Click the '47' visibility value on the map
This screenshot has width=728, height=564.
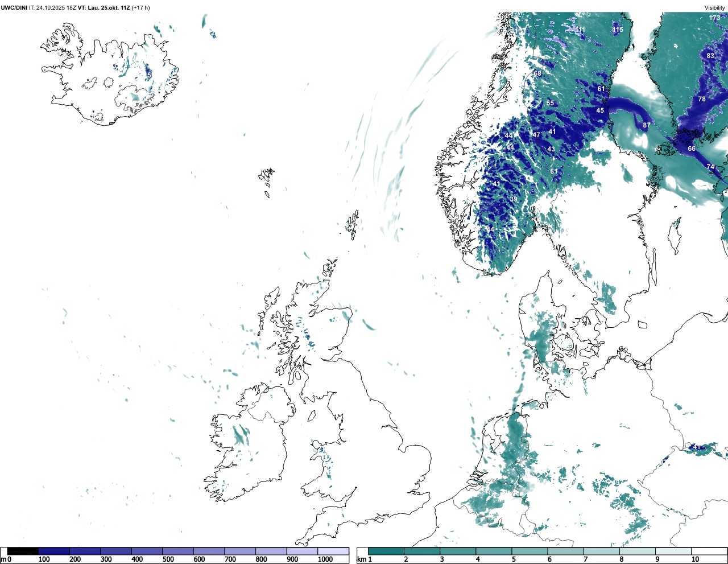(x=536, y=135)
